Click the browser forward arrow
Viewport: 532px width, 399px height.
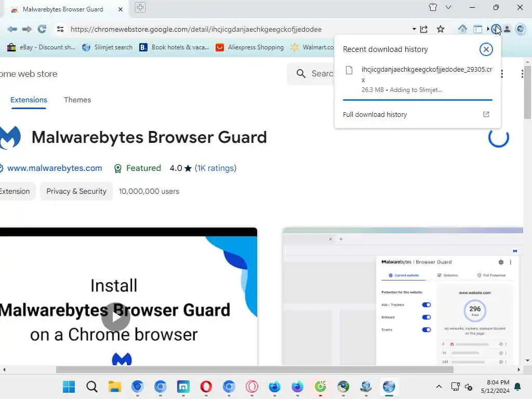coord(27,29)
